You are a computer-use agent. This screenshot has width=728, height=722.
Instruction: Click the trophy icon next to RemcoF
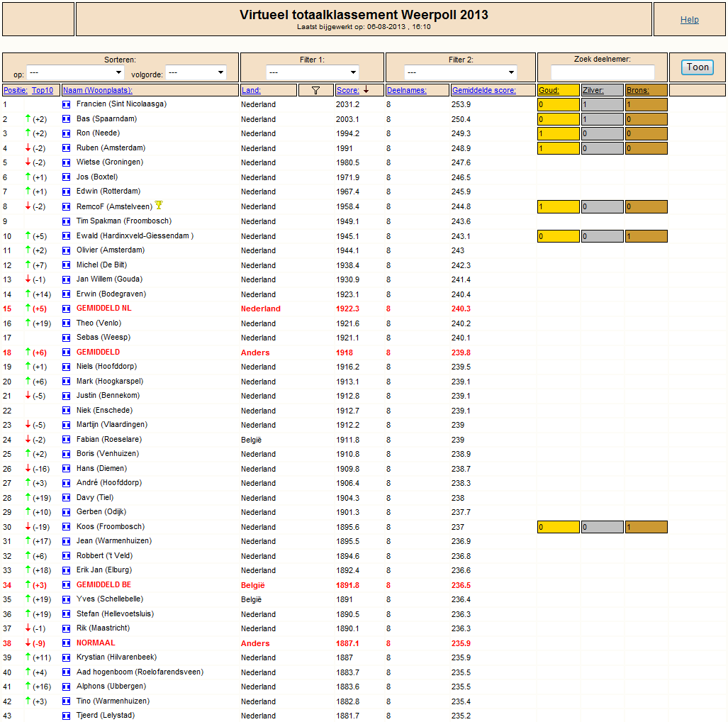(x=159, y=206)
